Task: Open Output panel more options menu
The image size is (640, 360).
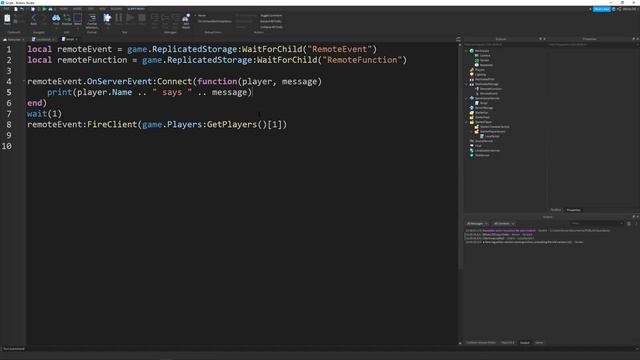Action: click(x=636, y=224)
